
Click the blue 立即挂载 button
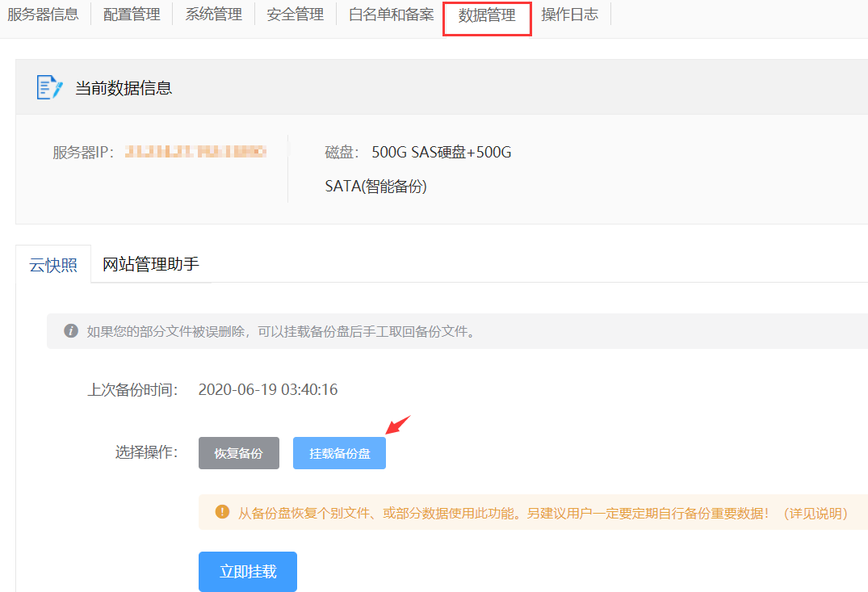point(248,572)
